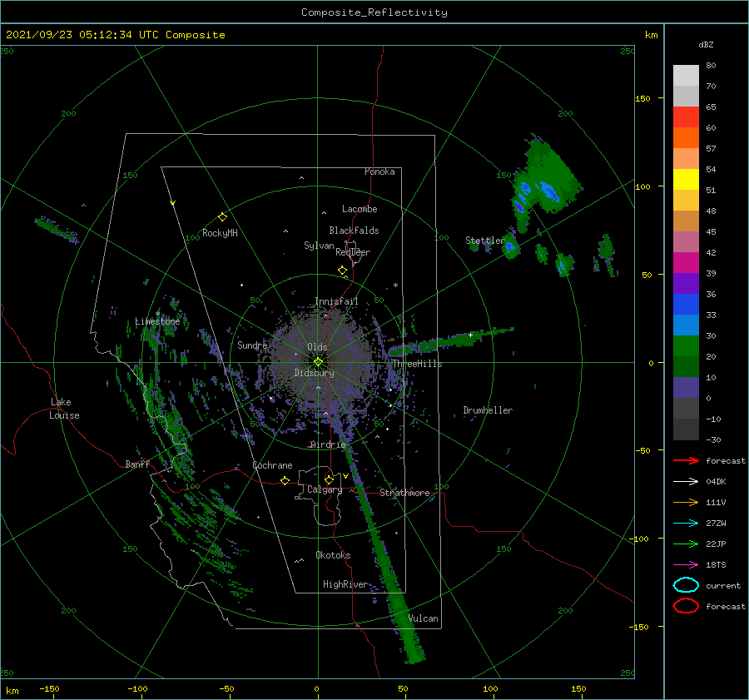The image size is (749, 700).
Task: Click the ThreeHills label
Action: (x=418, y=364)
